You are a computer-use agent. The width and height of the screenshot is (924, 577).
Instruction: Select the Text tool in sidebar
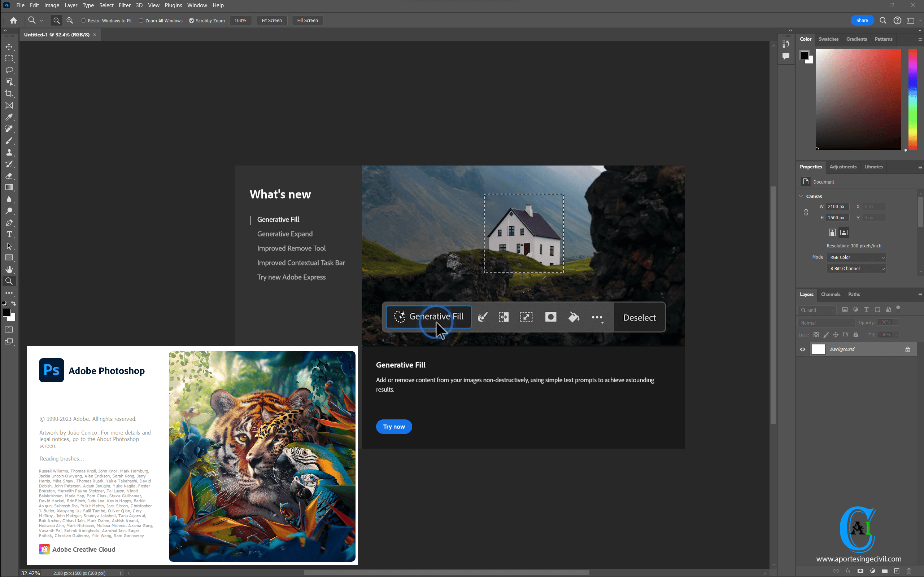coord(9,235)
